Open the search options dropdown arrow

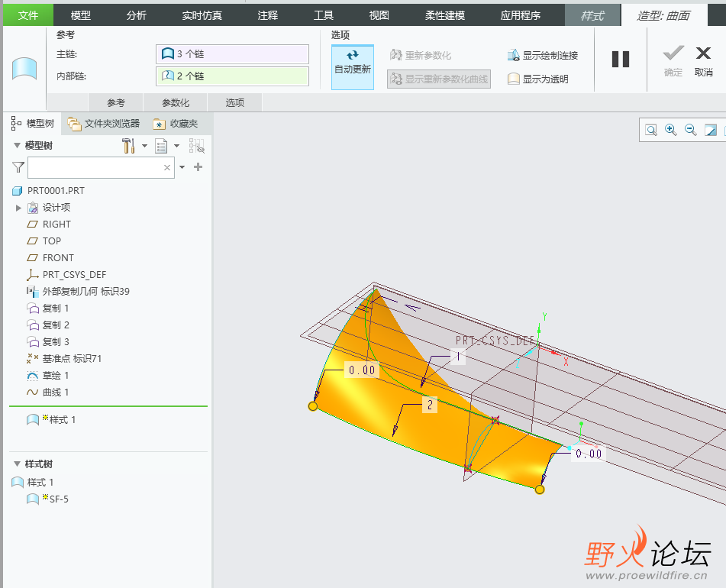click(x=182, y=167)
